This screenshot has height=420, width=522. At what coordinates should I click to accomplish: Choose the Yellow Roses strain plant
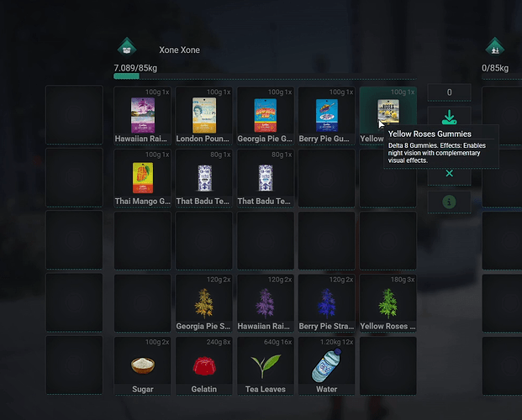388,303
